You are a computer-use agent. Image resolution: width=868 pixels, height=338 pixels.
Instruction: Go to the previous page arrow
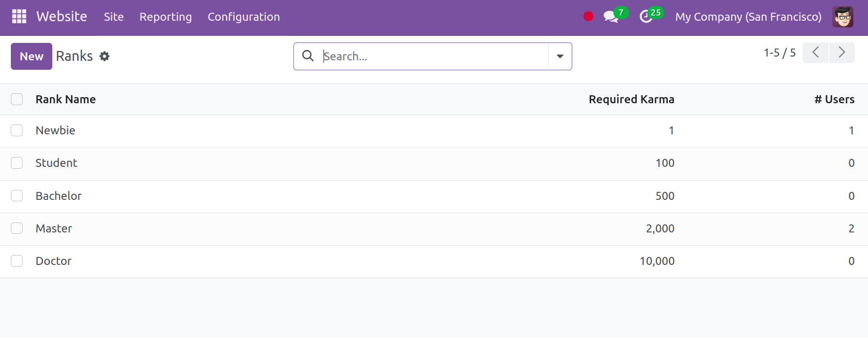pos(815,52)
